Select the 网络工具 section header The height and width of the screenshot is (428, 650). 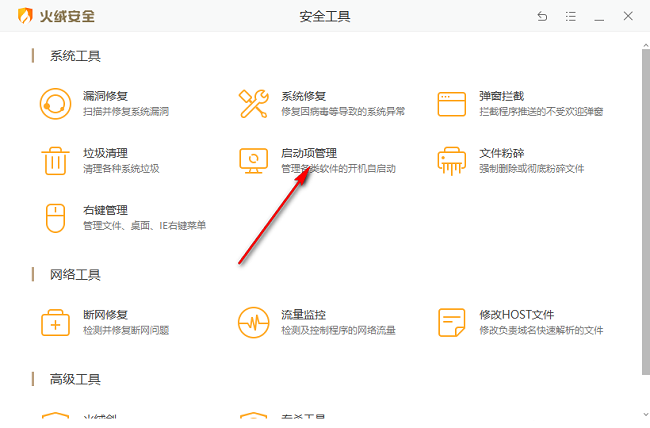pos(75,274)
